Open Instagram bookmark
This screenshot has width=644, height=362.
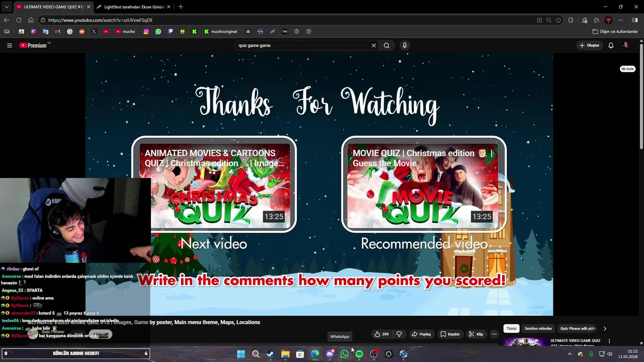click(x=146, y=32)
